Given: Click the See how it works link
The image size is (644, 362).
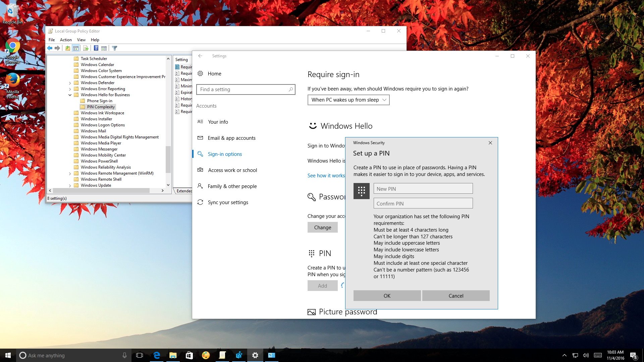Looking at the screenshot, I should (x=326, y=175).
